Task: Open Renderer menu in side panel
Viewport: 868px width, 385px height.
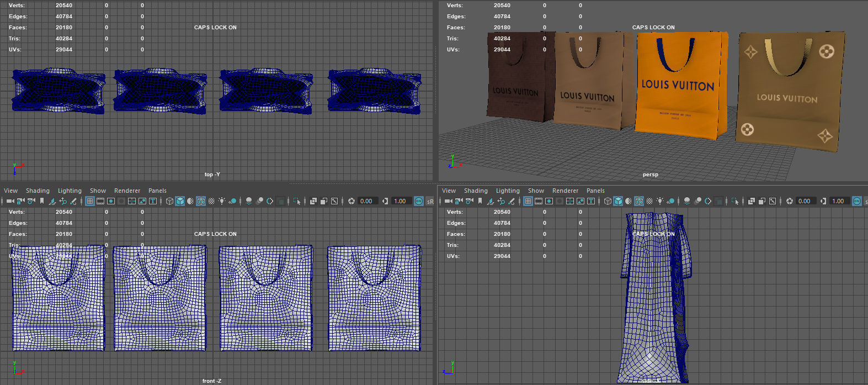Action: coord(565,191)
